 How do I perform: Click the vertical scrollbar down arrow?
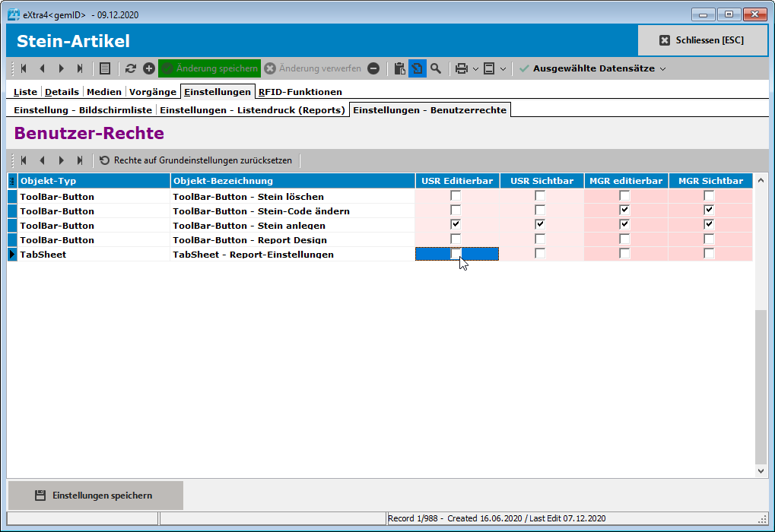[x=762, y=471]
